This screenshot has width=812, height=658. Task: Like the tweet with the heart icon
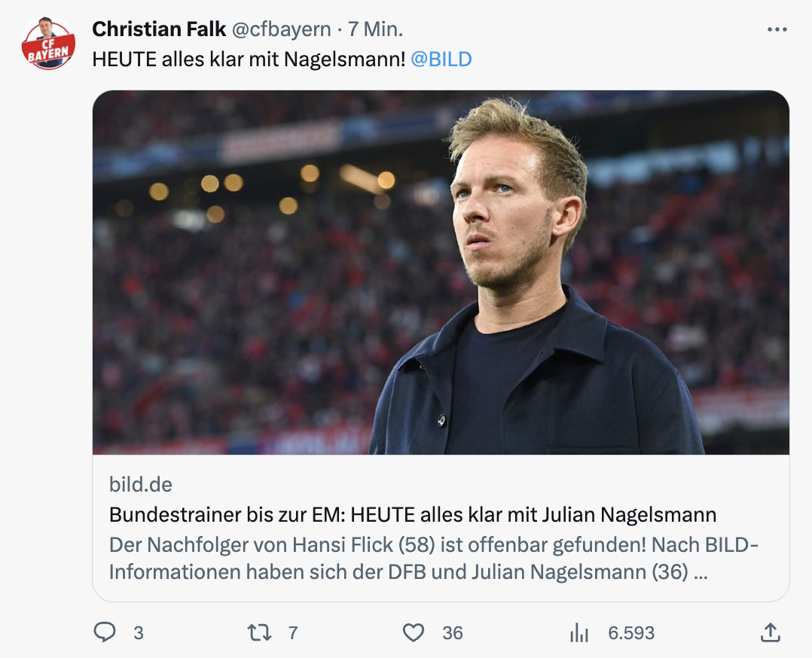(414, 632)
